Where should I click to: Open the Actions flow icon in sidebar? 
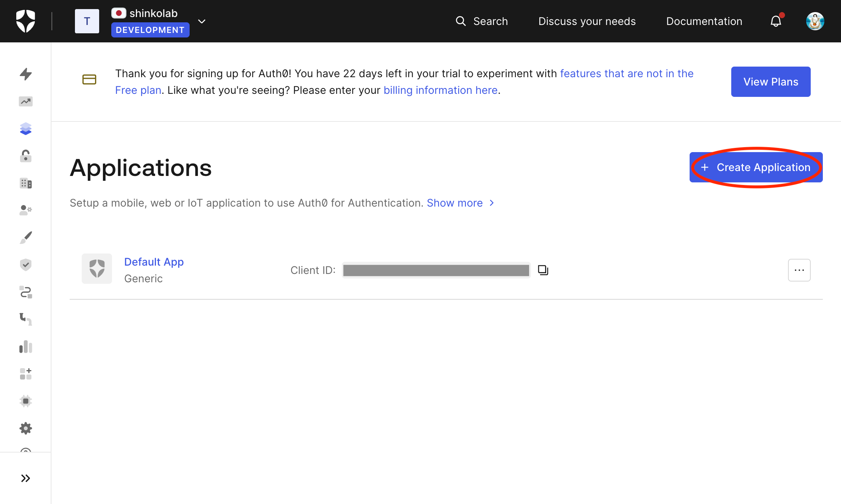point(25,292)
